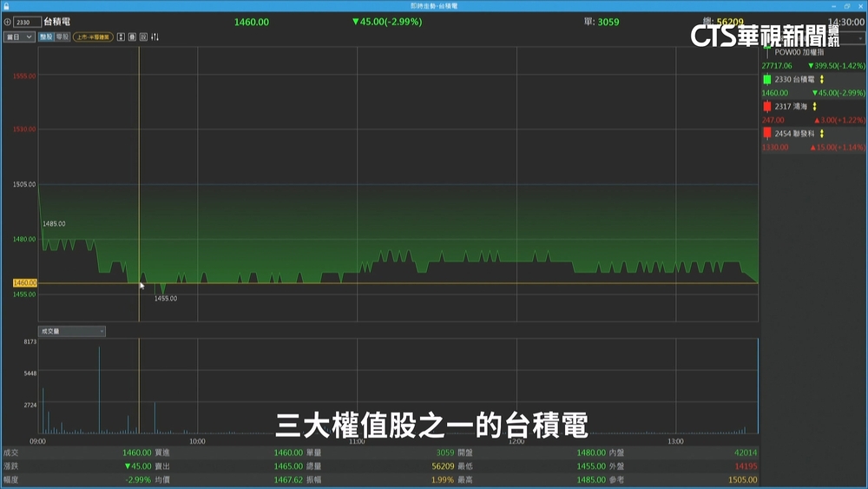Click the third square toolbar icon
The image size is (868, 489).
[143, 37]
